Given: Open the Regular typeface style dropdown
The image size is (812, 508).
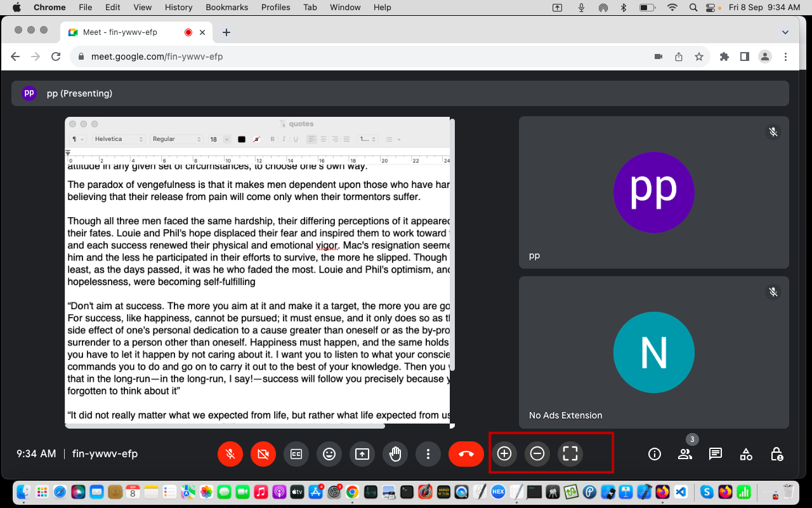Looking at the screenshot, I should (x=176, y=138).
